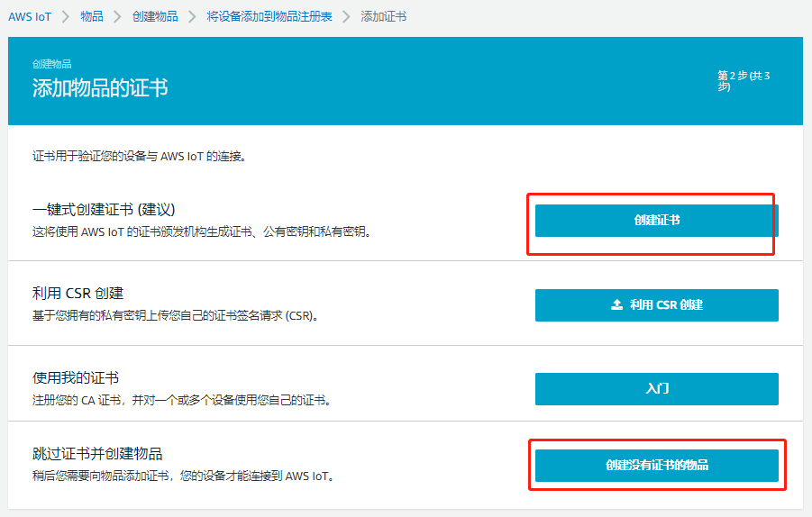The image size is (812, 517).
Task: Click the 一键式创建证书 (建议) heading
Action: coord(103,210)
